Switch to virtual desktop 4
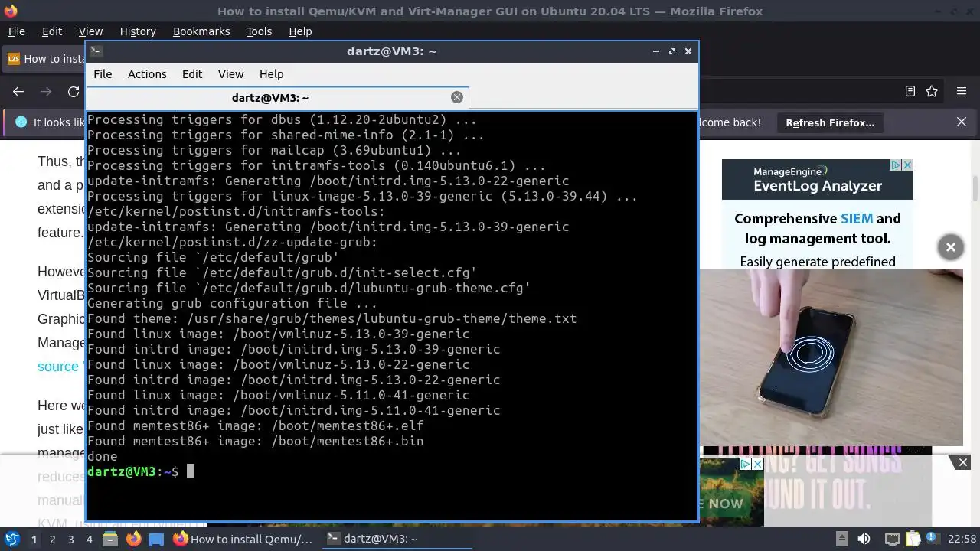This screenshot has height=551, width=980. (89, 539)
